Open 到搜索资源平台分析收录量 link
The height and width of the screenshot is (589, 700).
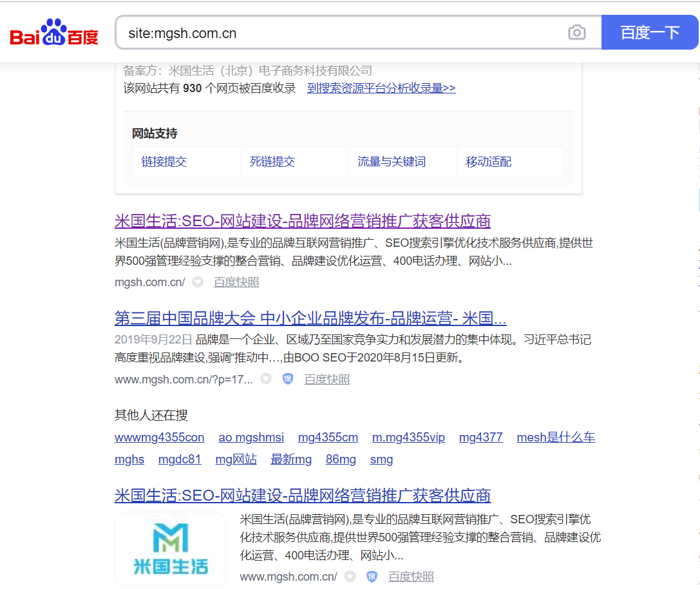pyautogui.click(x=381, y=88)
